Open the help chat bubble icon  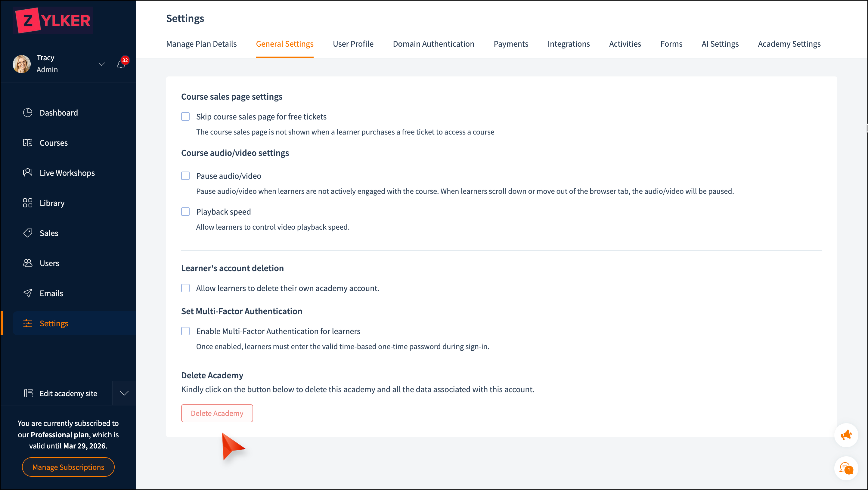tap(846, 468)
